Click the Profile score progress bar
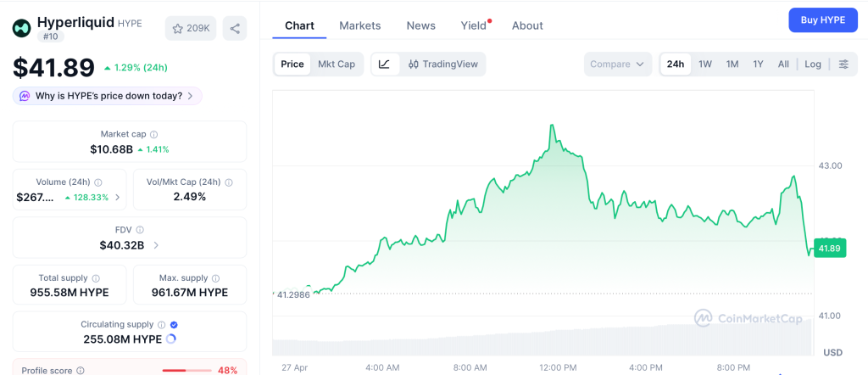This screenshot has width=868, height=375. [x=186, y=370]
